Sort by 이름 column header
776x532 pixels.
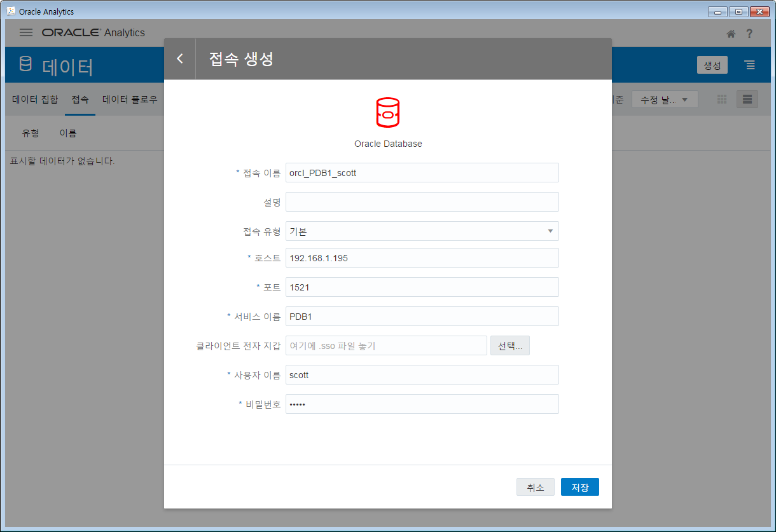(68, 133)
